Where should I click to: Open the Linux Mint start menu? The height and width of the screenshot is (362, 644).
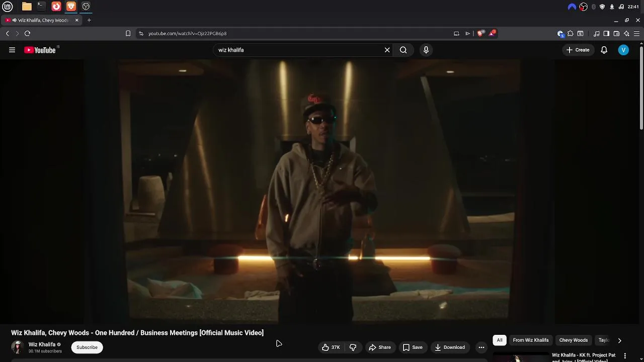(x=8, y=7)
